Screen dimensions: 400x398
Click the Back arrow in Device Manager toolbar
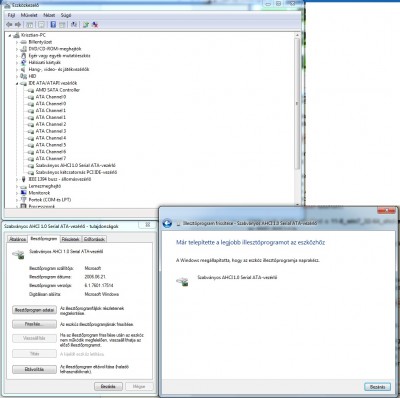[9, 25]
